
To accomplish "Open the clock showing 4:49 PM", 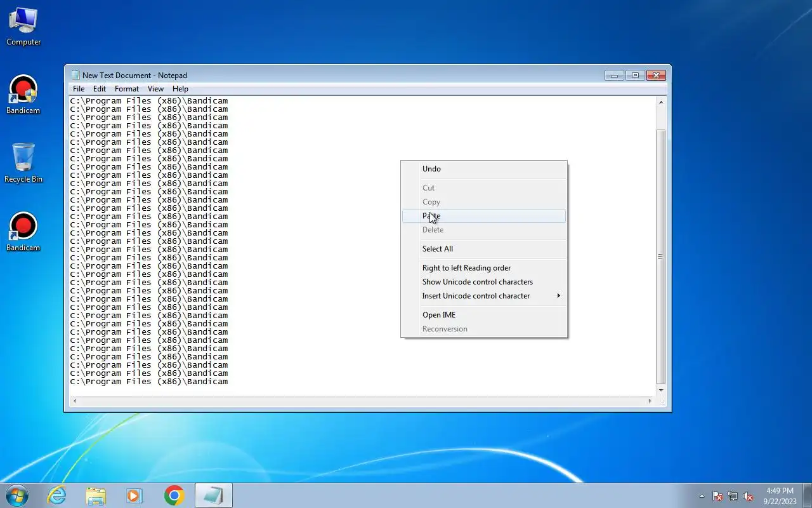I will coord(780,496).
